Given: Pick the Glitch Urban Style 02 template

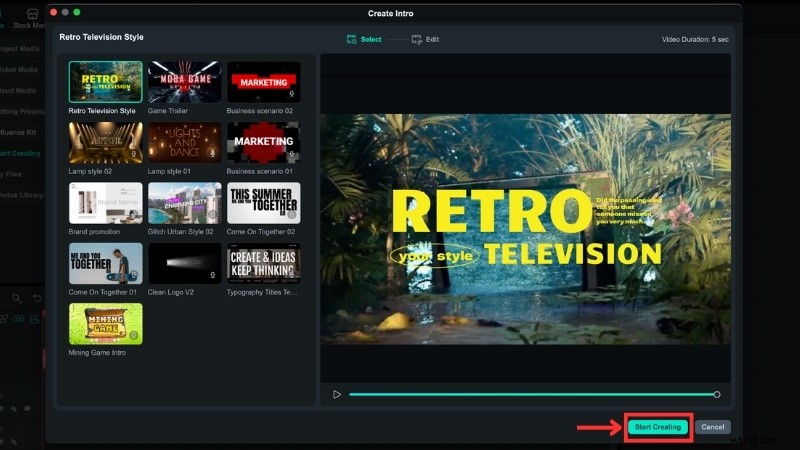Looking at the screenshot, I should [x=184, y=202].
